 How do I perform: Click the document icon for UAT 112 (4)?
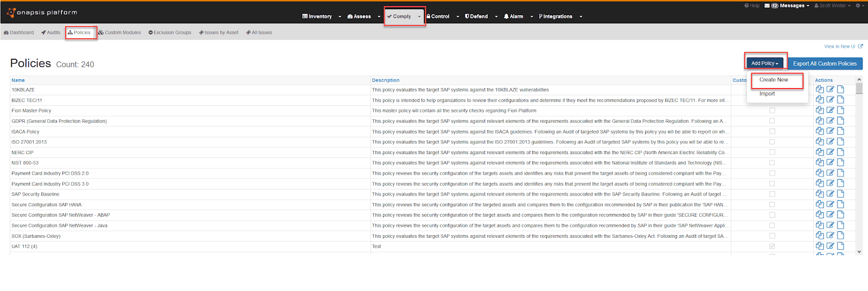[840, 246]
